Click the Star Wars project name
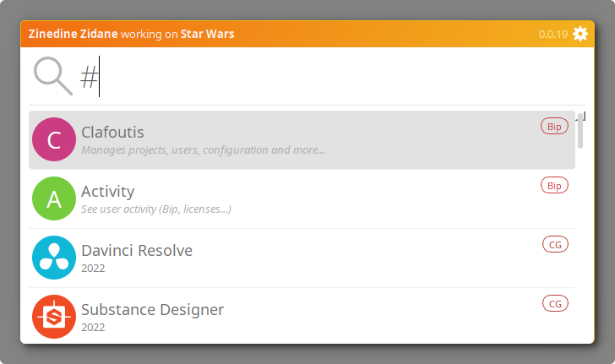 tap(207, 35)
